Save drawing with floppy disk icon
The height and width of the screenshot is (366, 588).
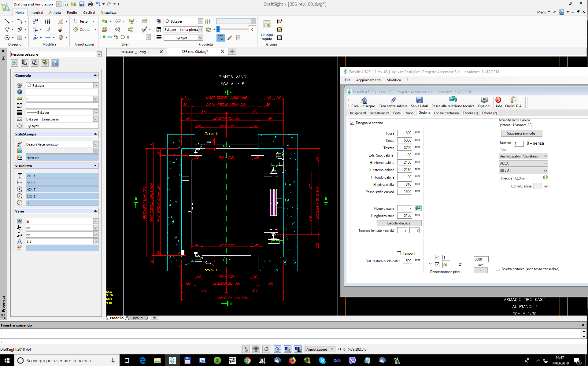82,4
